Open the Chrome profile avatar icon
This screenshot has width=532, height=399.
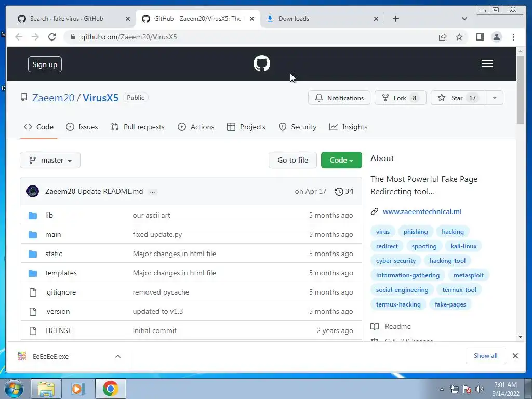(x=496, y=37)
